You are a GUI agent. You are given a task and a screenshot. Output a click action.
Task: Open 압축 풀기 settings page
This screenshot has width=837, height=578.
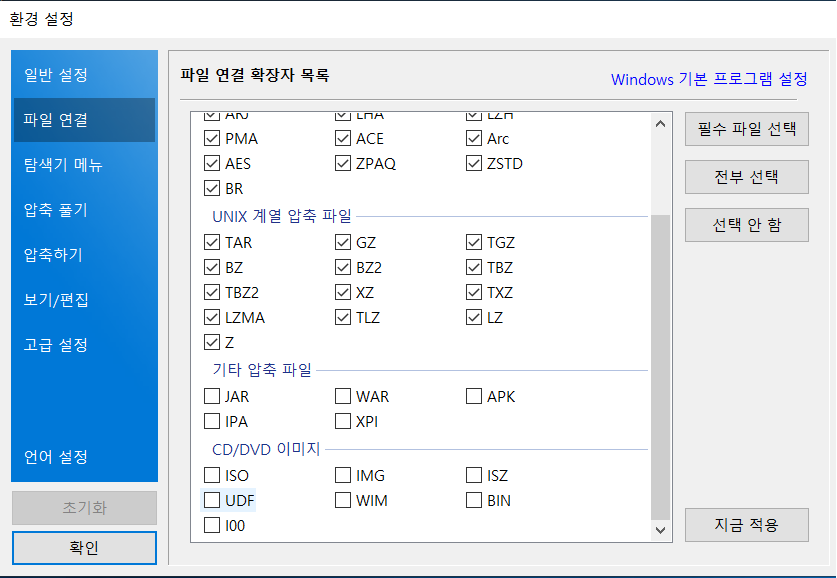click(84, 210)
